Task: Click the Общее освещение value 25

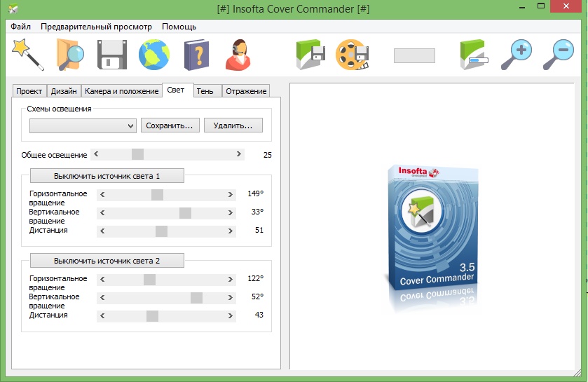Action: click(268, 155)
